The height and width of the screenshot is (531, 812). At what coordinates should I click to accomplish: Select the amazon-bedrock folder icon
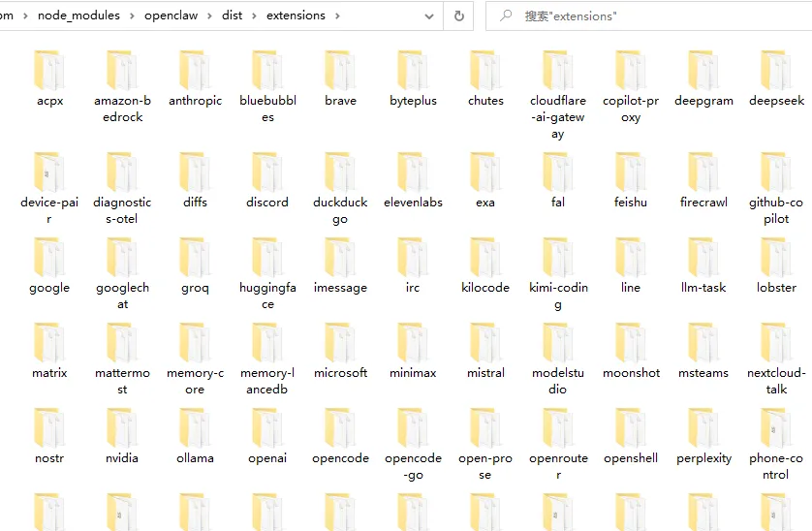(x=122, y=70)
